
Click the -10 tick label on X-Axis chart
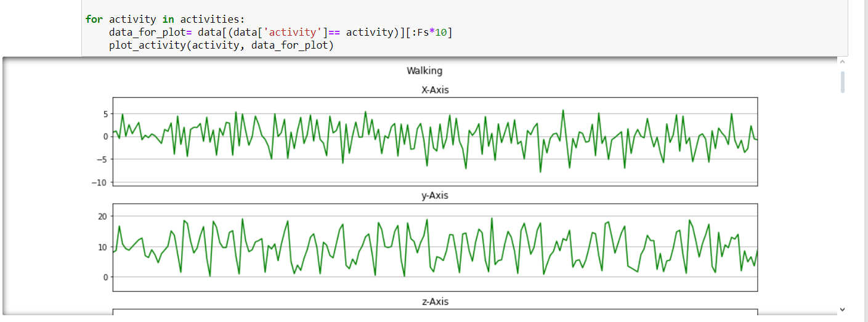[100, 182]
